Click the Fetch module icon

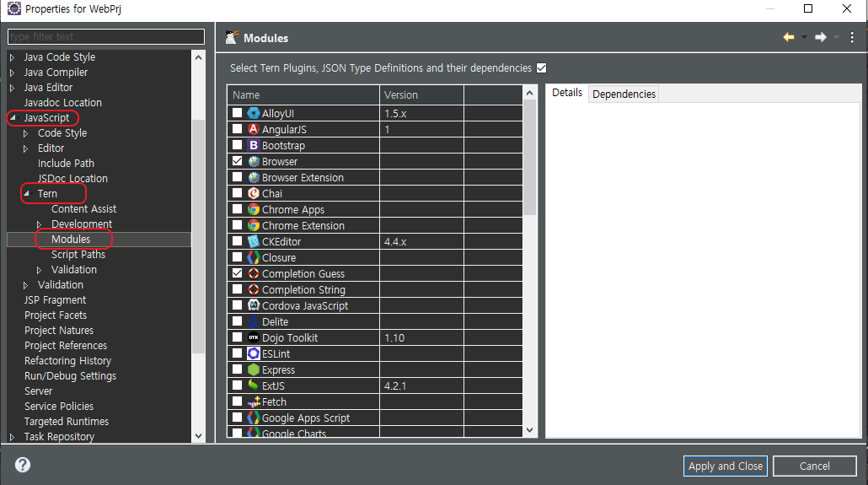254,401
